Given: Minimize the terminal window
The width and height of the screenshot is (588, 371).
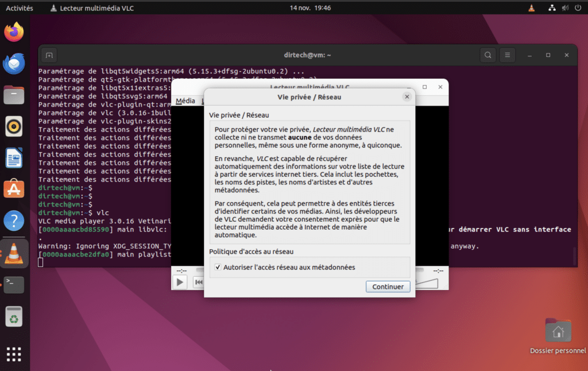Looking at the screenshot, I should (529, 55).
